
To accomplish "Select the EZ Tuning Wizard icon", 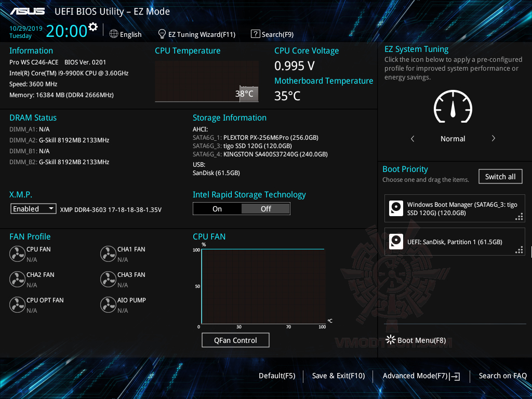I will click(161, 34).
